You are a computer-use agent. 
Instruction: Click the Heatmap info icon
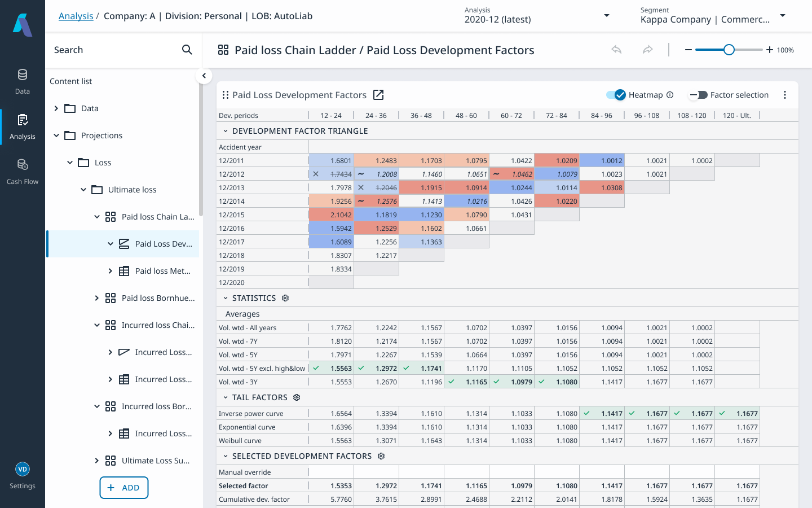(670, 95)
